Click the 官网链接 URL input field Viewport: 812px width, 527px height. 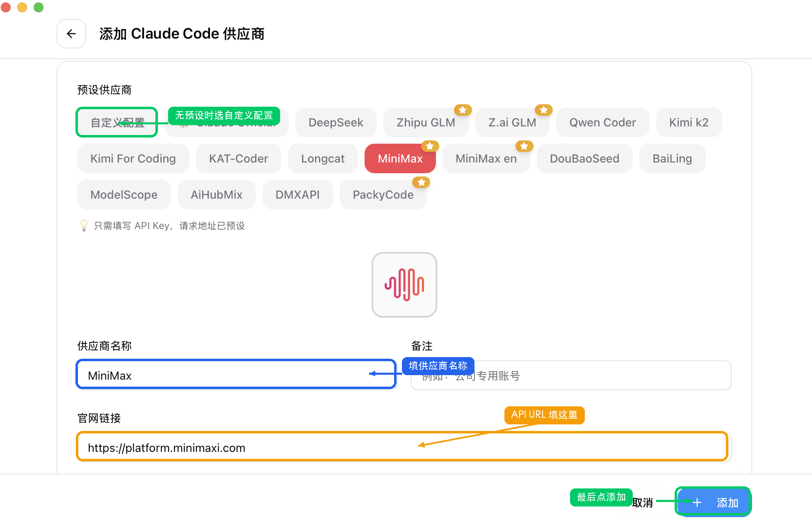[404, 447]
